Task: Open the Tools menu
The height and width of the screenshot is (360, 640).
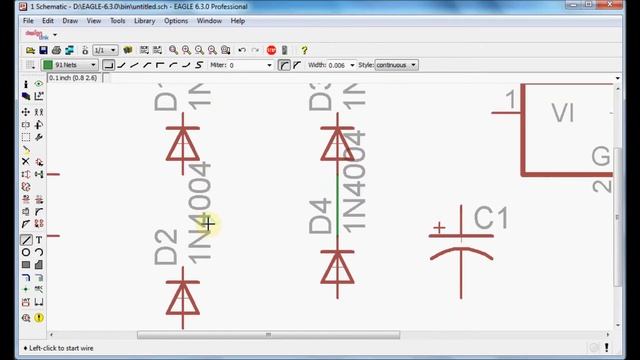Action: click(x=118, y=21)
